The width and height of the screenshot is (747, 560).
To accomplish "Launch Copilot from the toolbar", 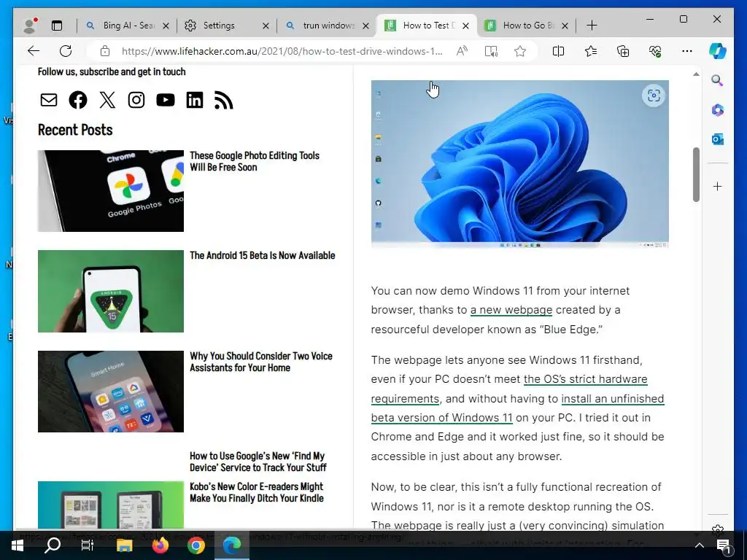I will click(x=718, y=51).
